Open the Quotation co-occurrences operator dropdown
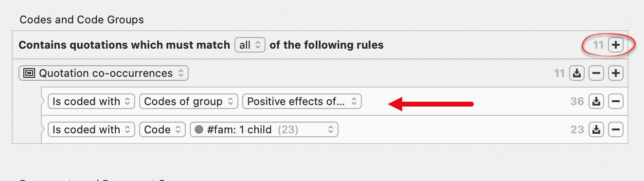 pyautogui.click(x=104, y=73)
